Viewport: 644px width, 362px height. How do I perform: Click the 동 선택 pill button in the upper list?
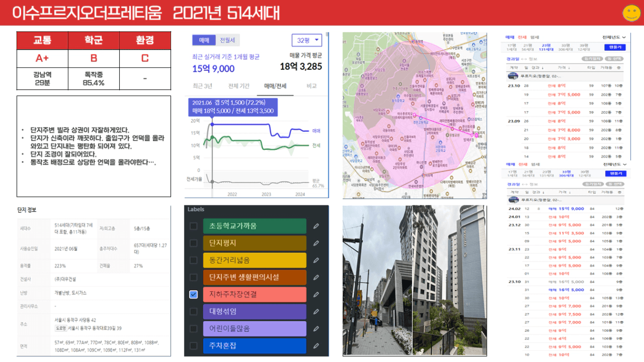pyautogui.click(x=615, y=59)
